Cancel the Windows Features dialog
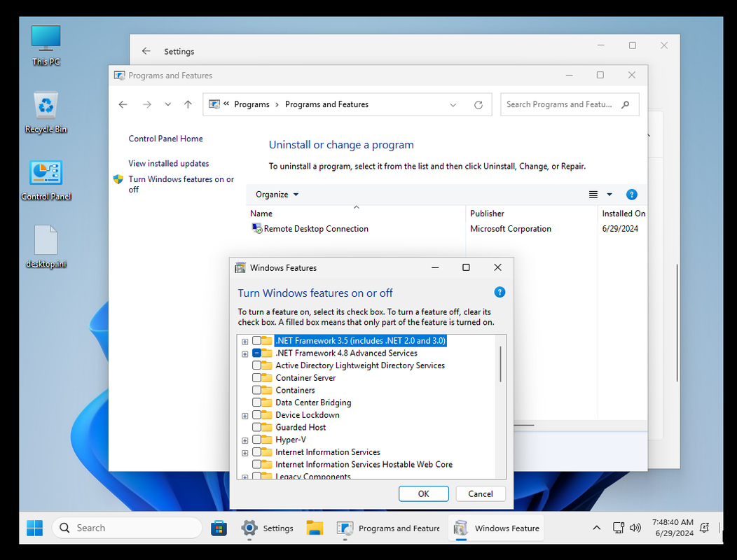 (481, 493)
